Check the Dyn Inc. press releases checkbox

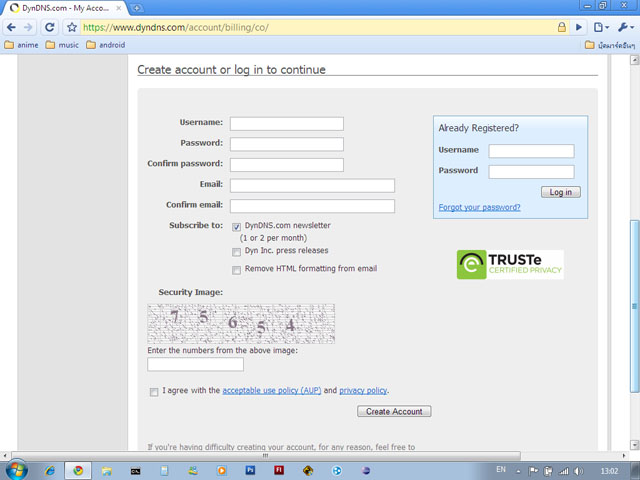(236, 252)
